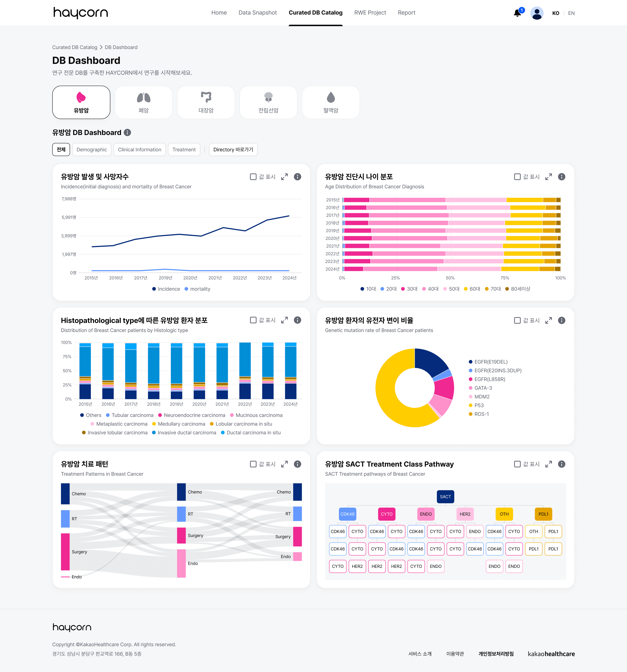Open the notification bell
Screen dimensions: 627x672
click(517, 13)
